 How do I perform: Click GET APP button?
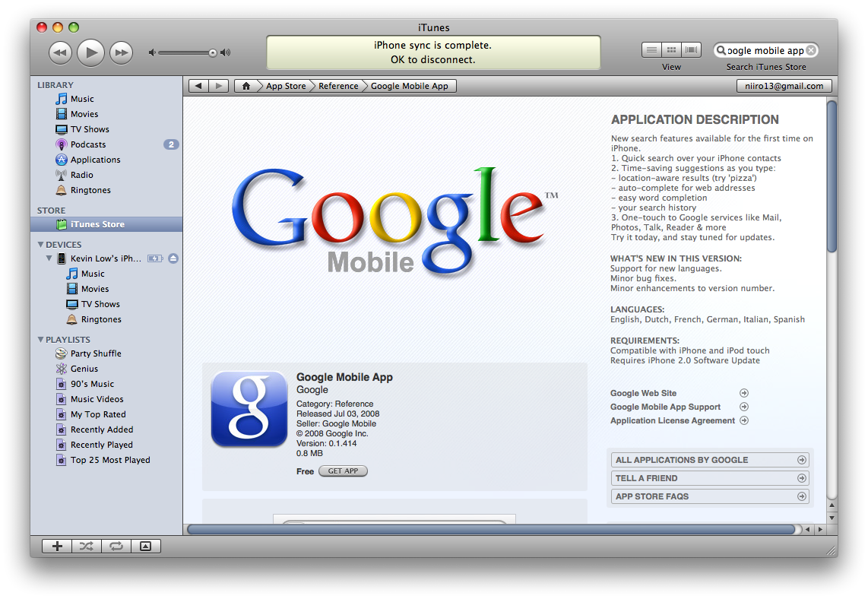[343, 471]
